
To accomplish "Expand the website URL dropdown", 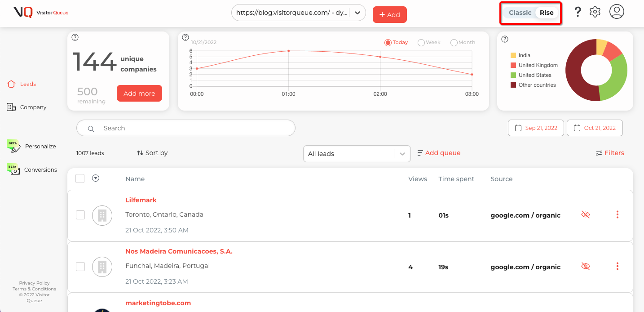I will (357, 13).
